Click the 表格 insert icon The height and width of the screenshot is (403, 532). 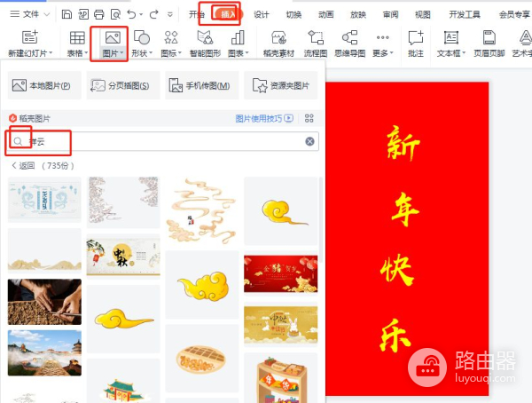coord(77,37)
